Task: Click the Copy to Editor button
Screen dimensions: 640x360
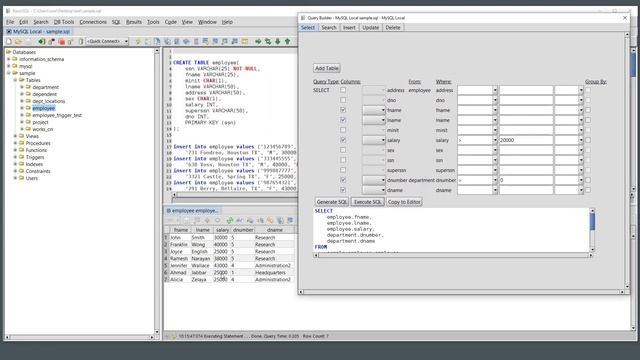Action: tap(404, 202)
